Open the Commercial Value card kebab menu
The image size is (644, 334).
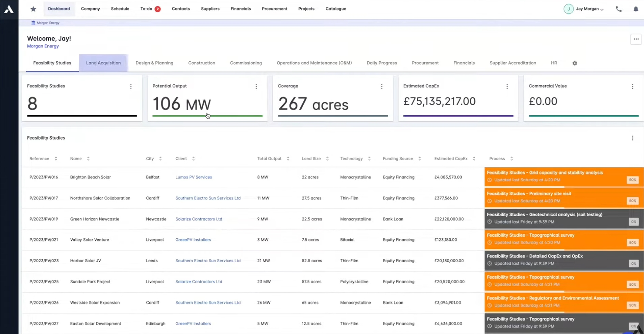(x=632, y=87)
